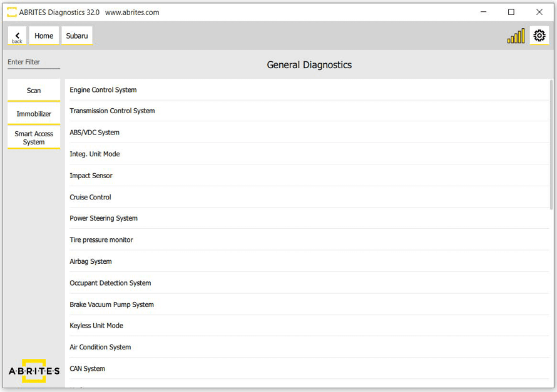Open Airbag System diagnostics
The image size is (557, 392).
[91, 262]
